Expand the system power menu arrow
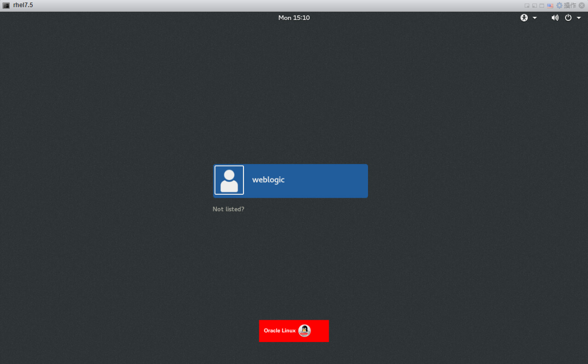Viewport: 588px width, 364px height. 579,18
